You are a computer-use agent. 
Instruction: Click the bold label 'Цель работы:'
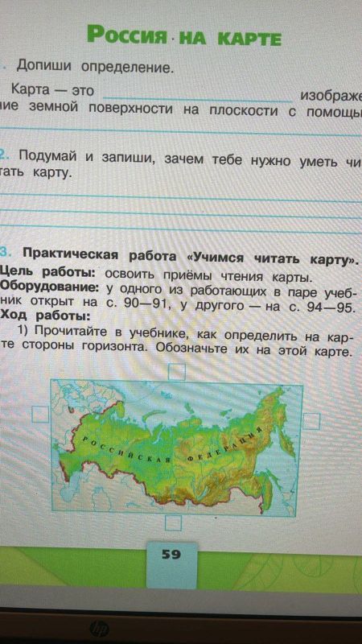(x=48, y=274)
